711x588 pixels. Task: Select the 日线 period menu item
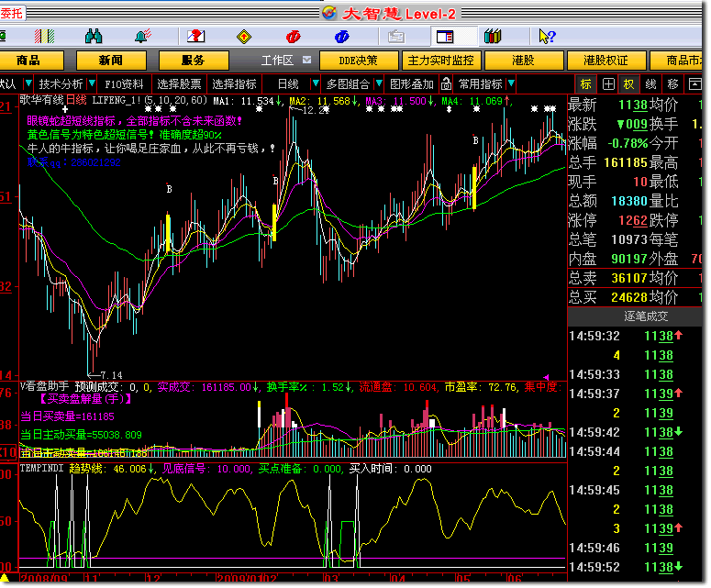288,83
